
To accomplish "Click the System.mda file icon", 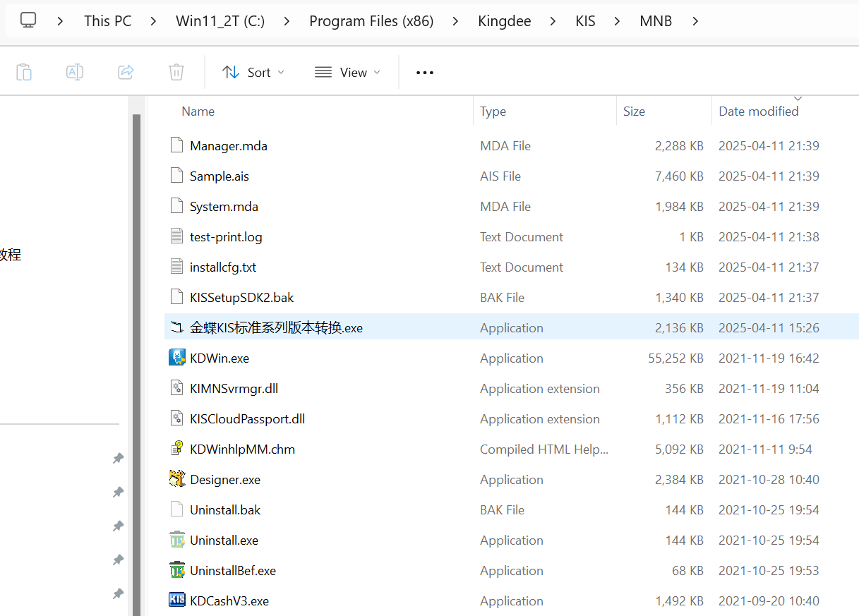I will pos(177,206).
